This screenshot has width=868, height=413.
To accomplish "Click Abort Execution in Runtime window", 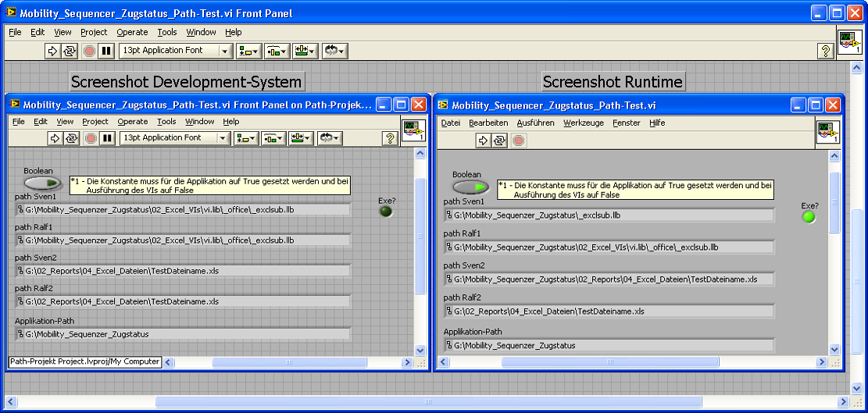I will pyautogui.click(x=519, y=141).
